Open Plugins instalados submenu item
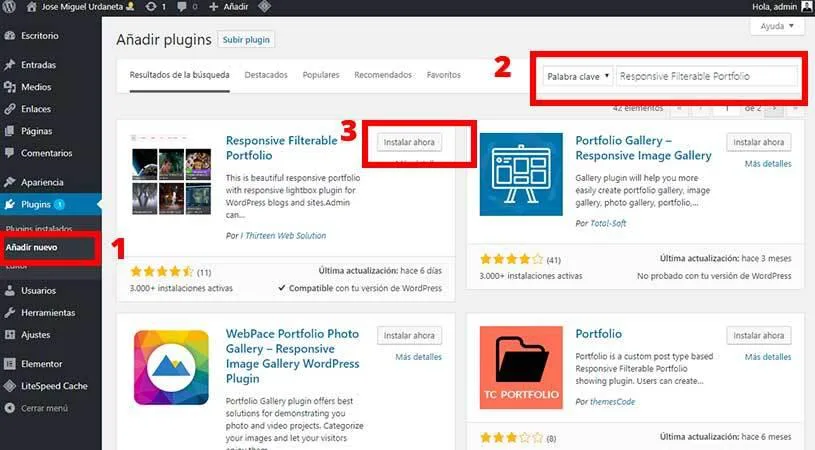This screenshot has width=815, height=450. click(39, 229)
